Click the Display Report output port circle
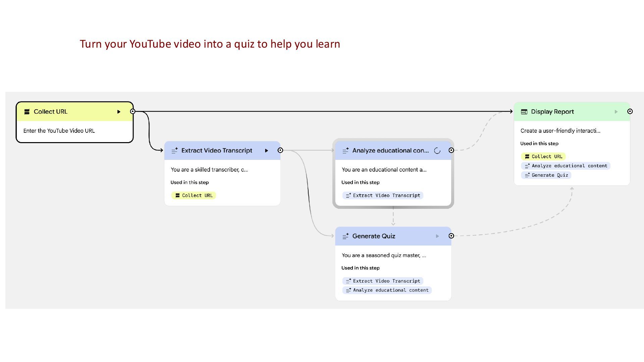Viewport: 644px width, 362px height. (630, 111)
